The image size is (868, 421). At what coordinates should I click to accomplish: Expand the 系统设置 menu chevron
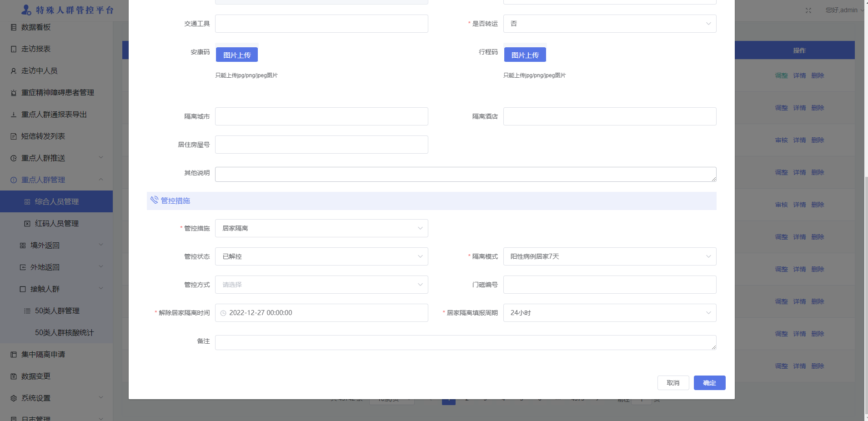click(101, 397)
